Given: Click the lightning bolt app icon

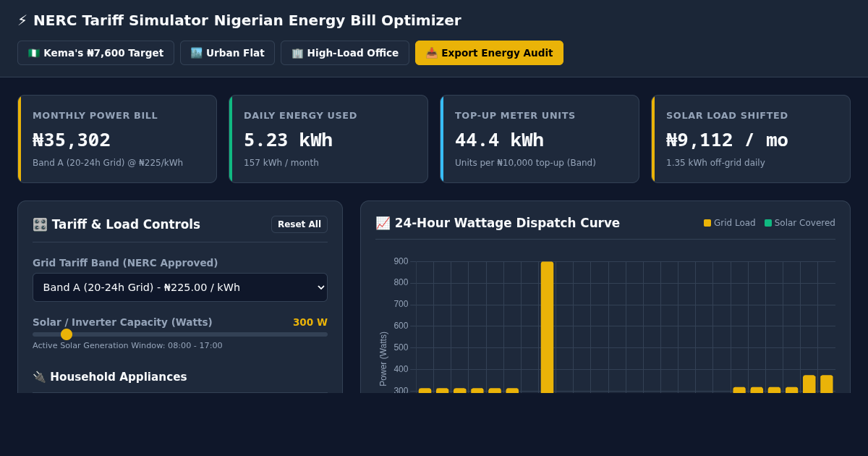Looking at the screenshot, I should tap(22, 20).
